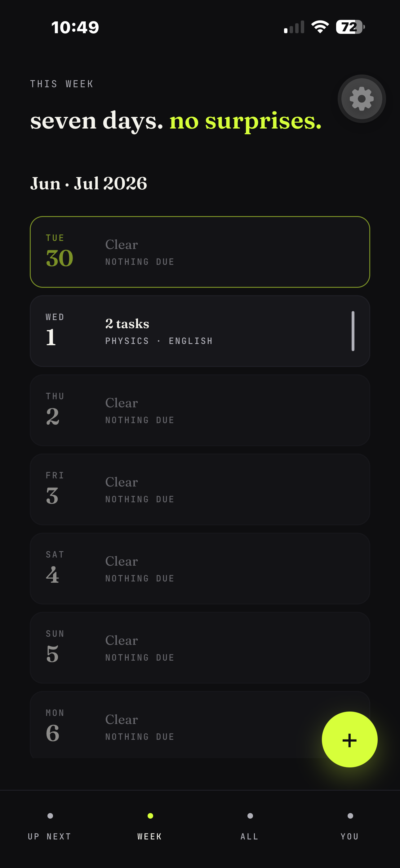Open the YOU tab
This screenshot has height=868, width=400.
click(x=350, y=836)
